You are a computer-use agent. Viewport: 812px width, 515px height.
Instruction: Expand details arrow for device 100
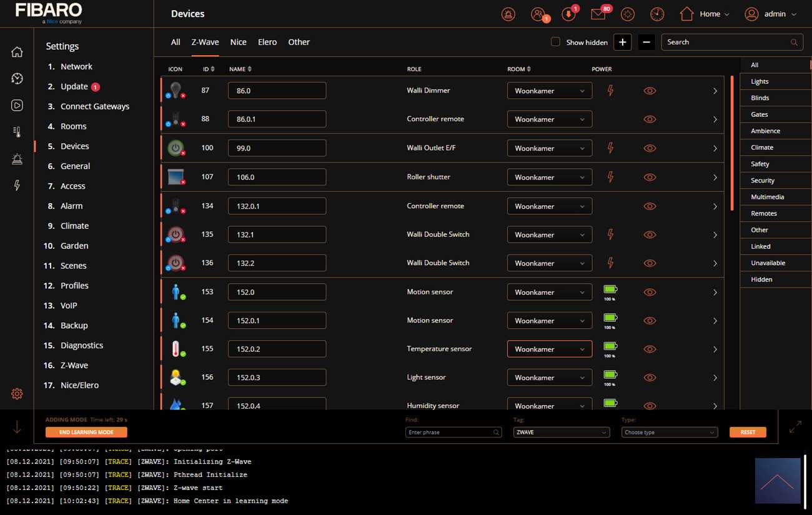715,149
